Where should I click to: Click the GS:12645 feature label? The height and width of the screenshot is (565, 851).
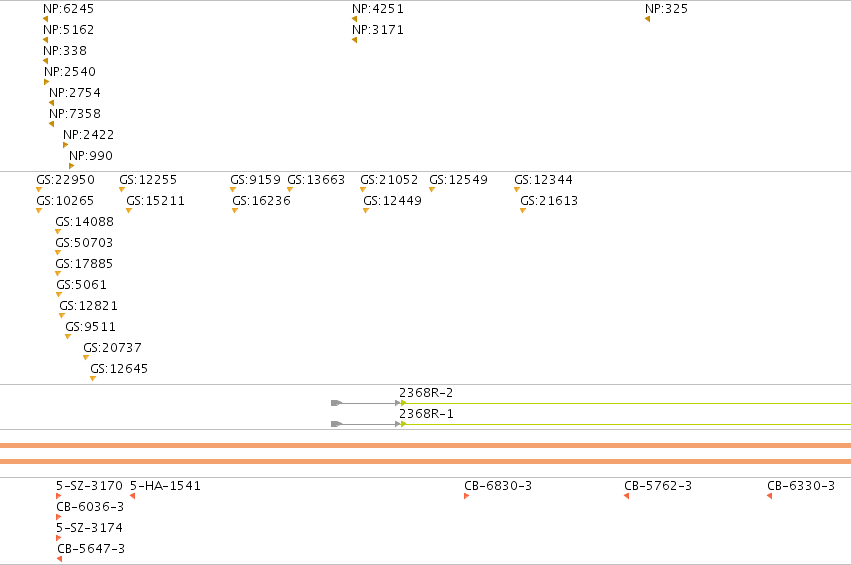(119, 369)
